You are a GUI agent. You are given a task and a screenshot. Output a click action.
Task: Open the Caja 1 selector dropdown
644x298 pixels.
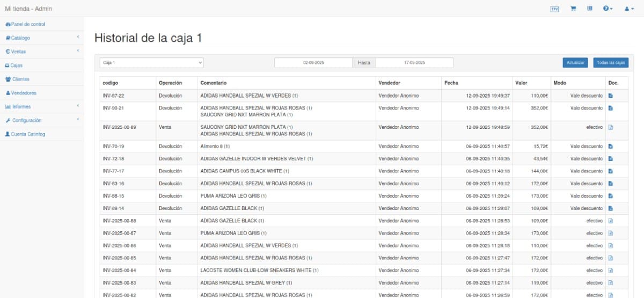[x=151, y=63]
